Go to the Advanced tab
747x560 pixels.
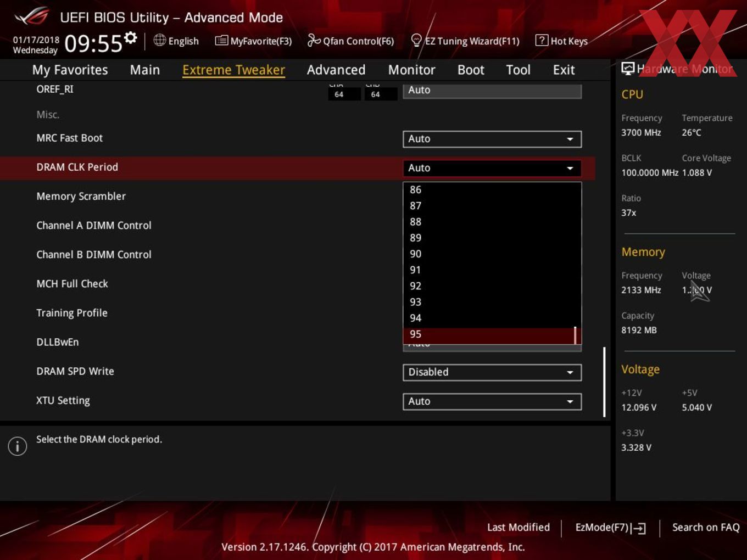(x=336, y=70)
